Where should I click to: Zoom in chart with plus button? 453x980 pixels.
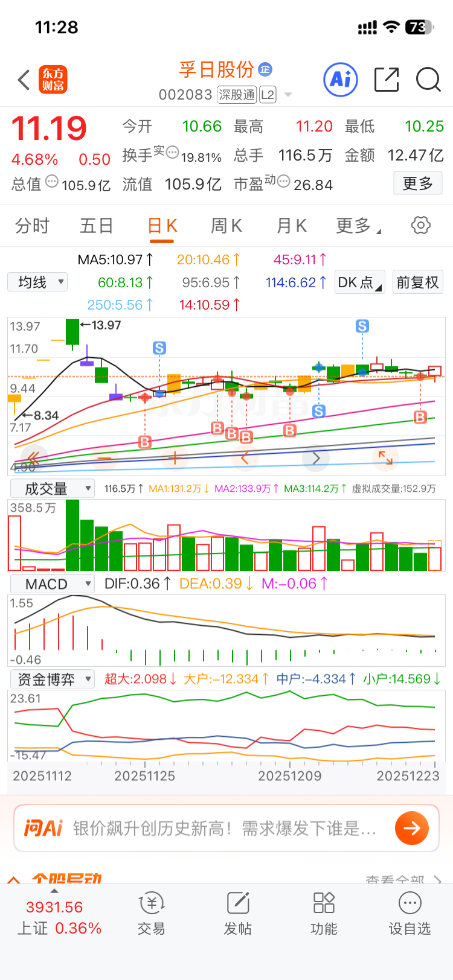175,459
